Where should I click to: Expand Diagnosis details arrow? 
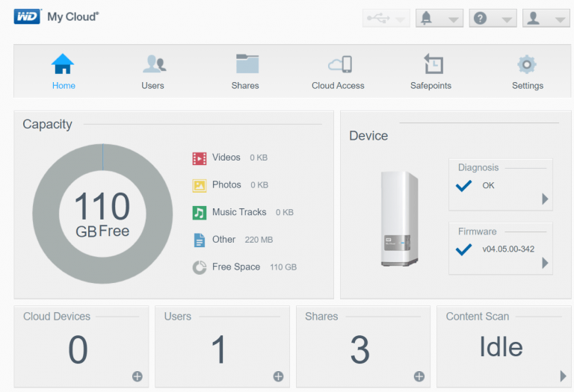[545, 199]
